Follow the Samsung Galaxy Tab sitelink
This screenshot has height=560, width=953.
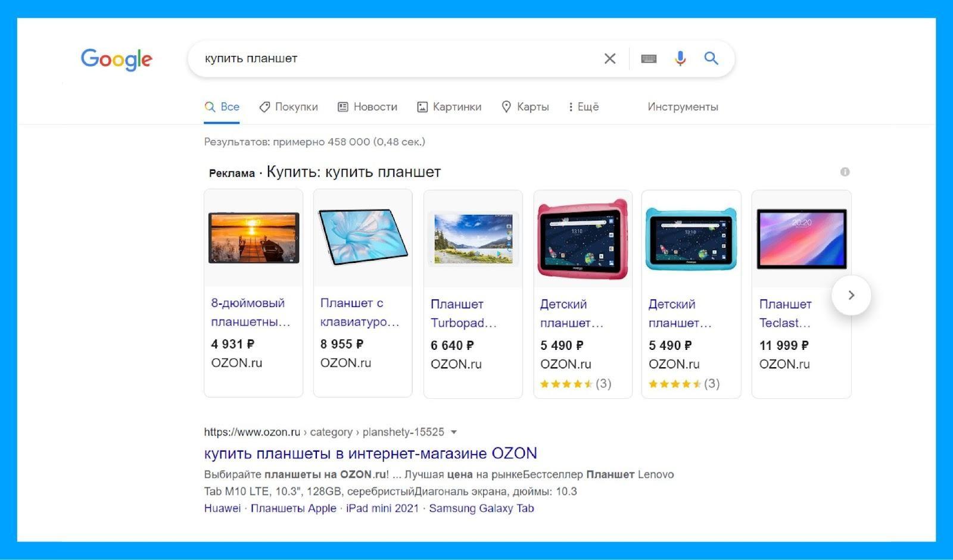[481, 509]
